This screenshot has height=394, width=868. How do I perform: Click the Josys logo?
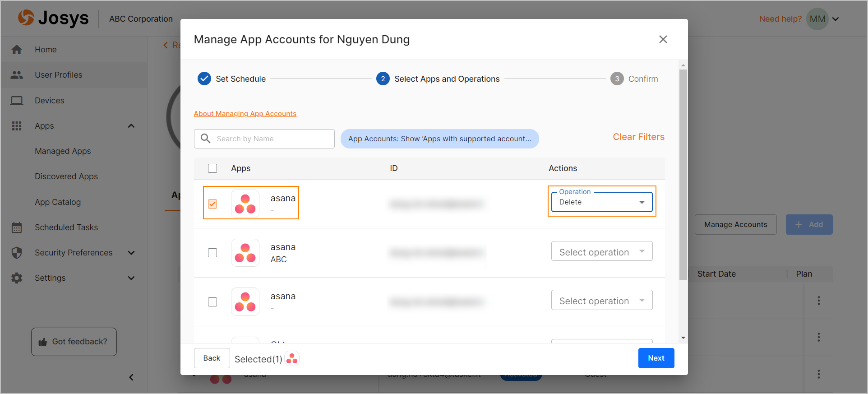coord(53,18)
